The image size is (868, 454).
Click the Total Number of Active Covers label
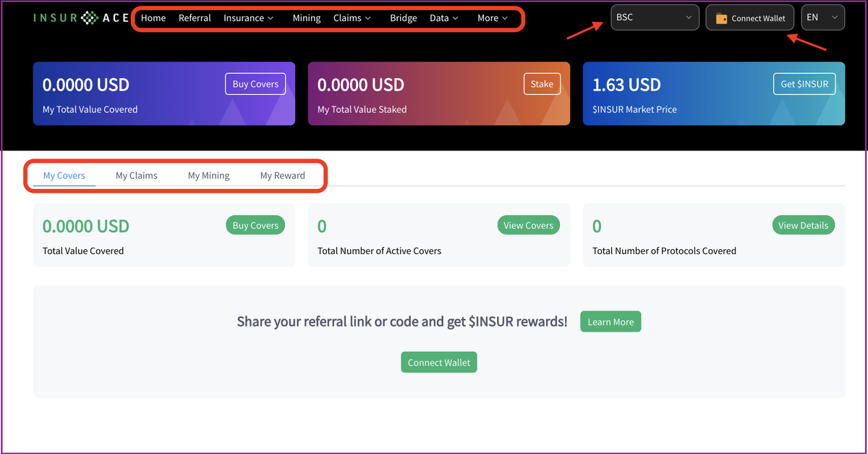[380, 251]
